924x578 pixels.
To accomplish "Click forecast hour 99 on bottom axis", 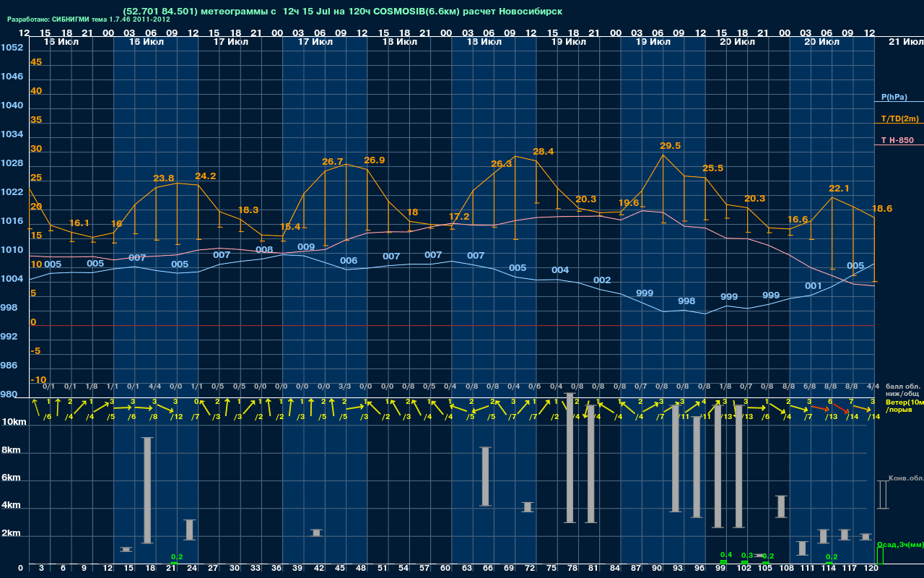I will click(721, 569).
